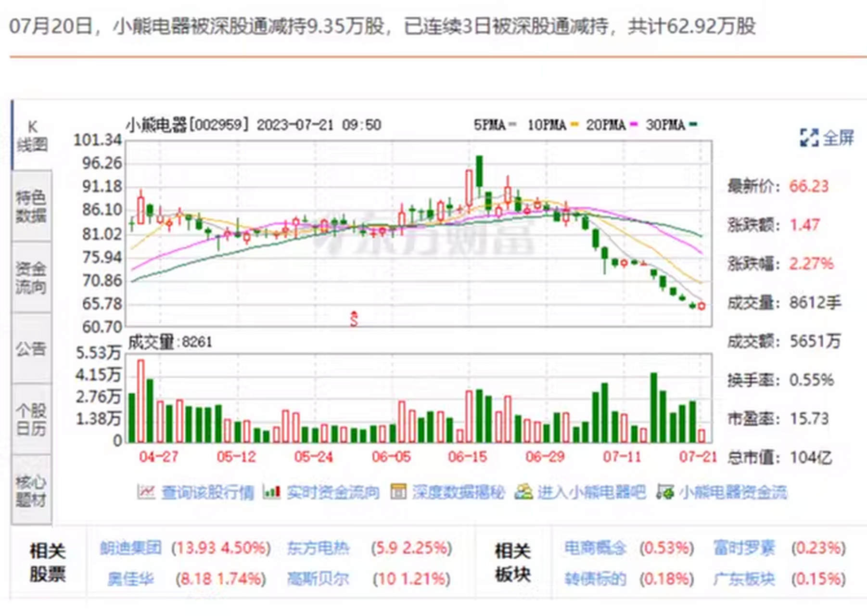Image resolution: width=867 pixels, height=616 pixels.
Task: Open 小熊电器资金流 using its icon
Action: pyautogui.click(x=665, y=492)
